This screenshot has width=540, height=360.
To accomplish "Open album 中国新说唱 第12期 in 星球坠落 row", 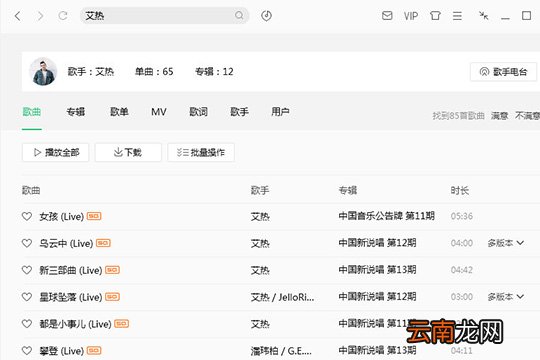I will [377, 297].
